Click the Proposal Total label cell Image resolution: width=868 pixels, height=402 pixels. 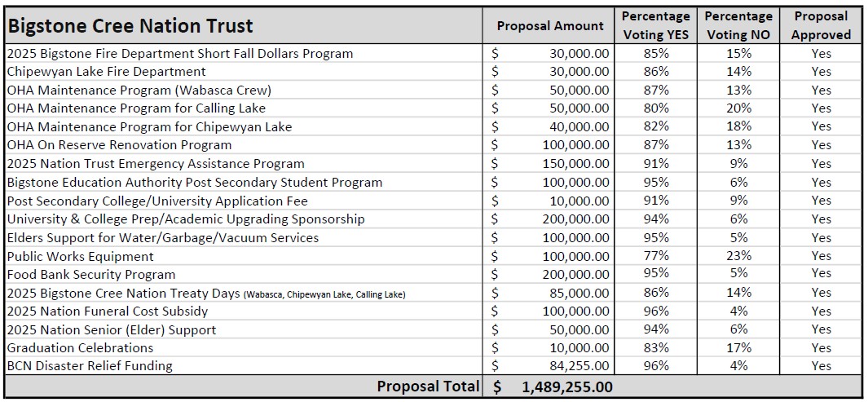(x=244, y=387)
